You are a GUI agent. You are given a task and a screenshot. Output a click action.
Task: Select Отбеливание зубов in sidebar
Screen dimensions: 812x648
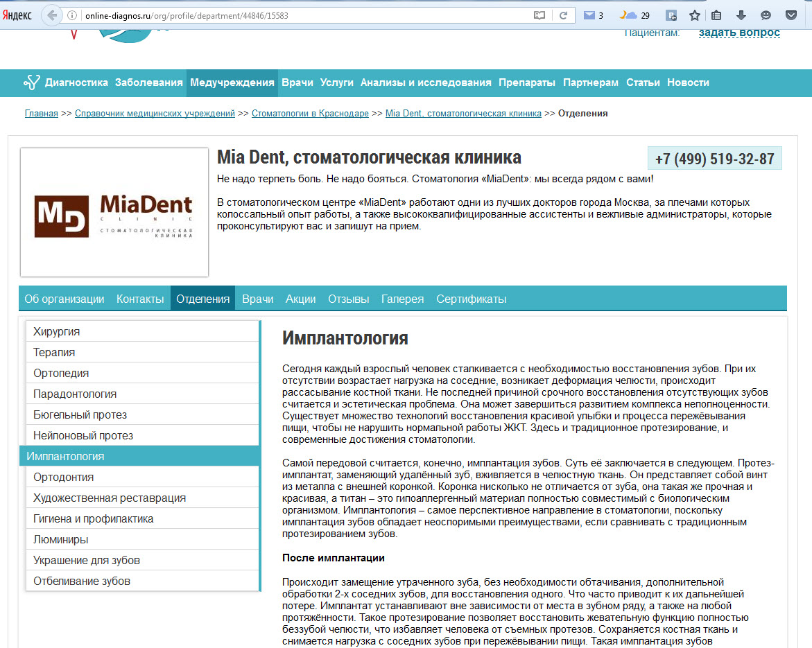[142, 581]
